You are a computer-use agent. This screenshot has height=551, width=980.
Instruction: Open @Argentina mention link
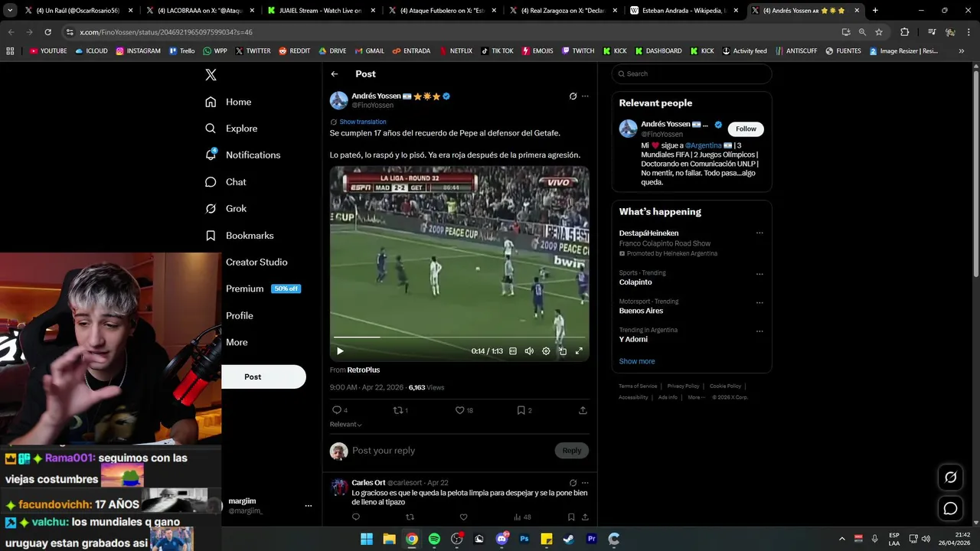(x=703, y=145)
